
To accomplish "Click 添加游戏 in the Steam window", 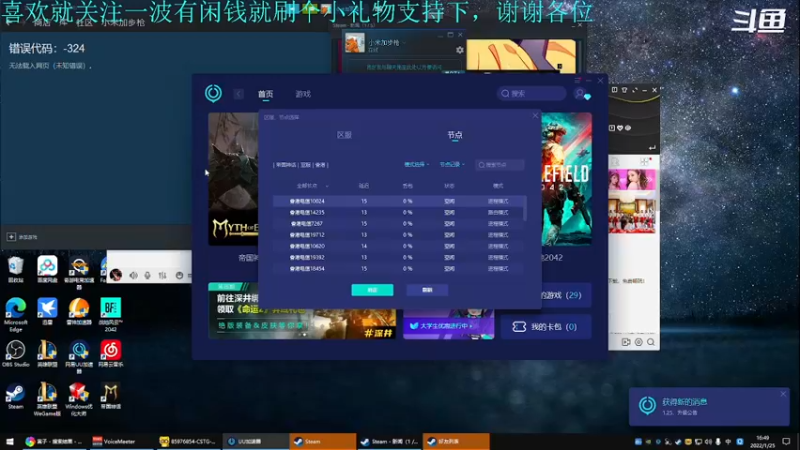I will coord(23,237).
